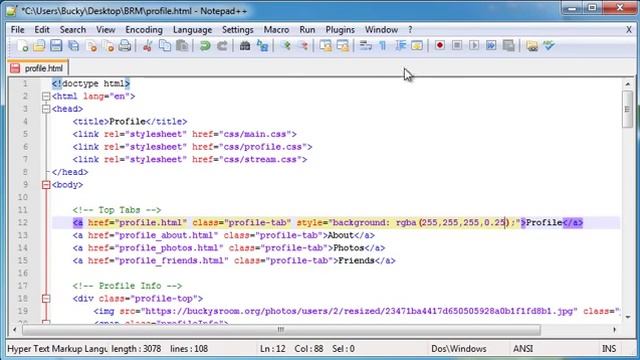This screenshot has width=640, height=360.
Task: Open the View menu
Action: [106, 30]
